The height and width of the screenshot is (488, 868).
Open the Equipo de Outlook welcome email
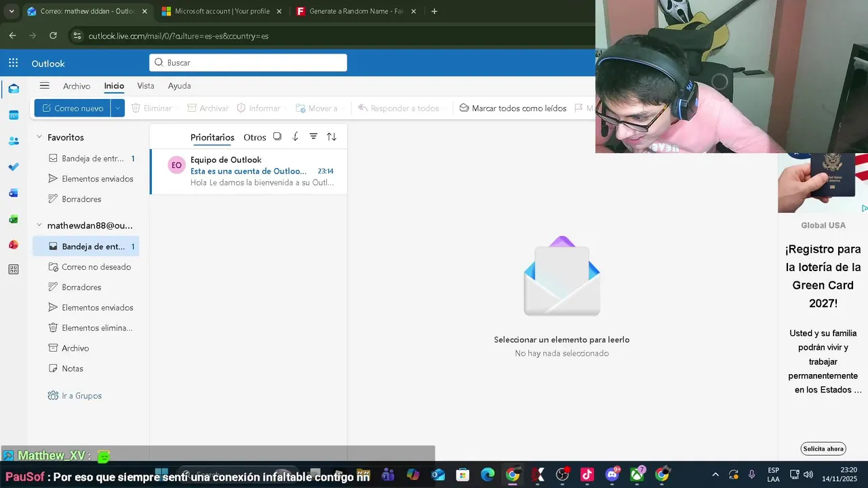tap(249, 171)
